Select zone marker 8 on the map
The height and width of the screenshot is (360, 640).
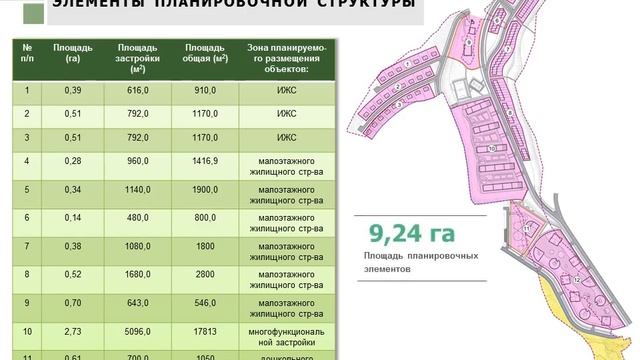510,112
